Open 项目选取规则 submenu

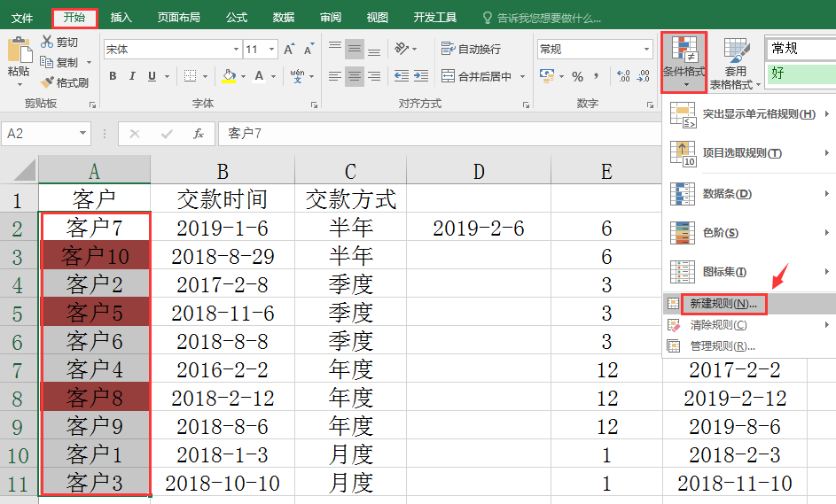click(749, 153)
